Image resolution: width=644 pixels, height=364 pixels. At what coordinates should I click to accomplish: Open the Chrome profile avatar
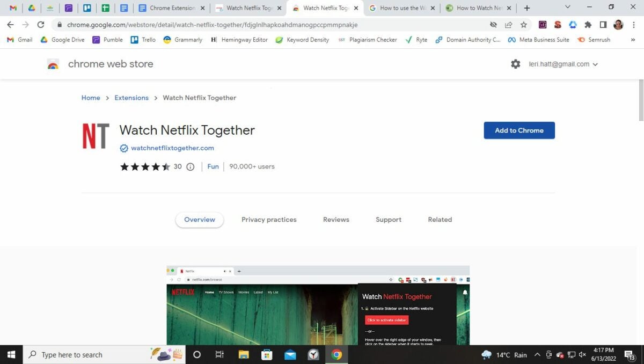[618, 25]
